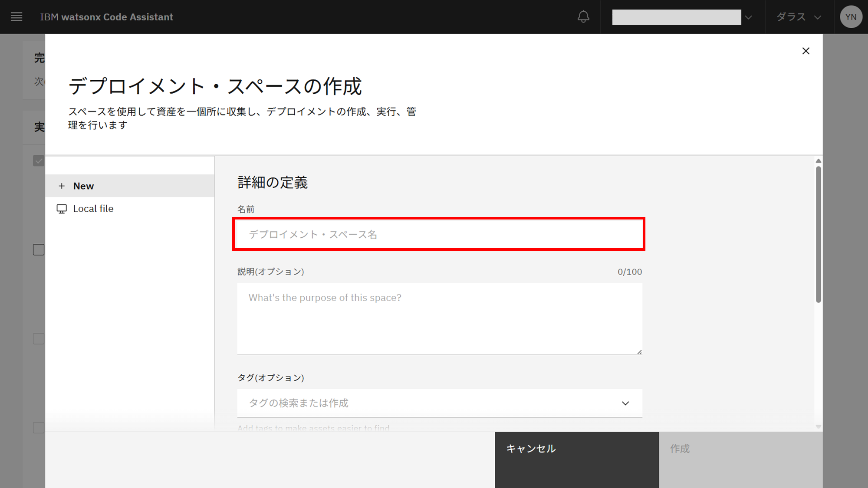
Task: Select the Local file option
Action: coord(93,209)
